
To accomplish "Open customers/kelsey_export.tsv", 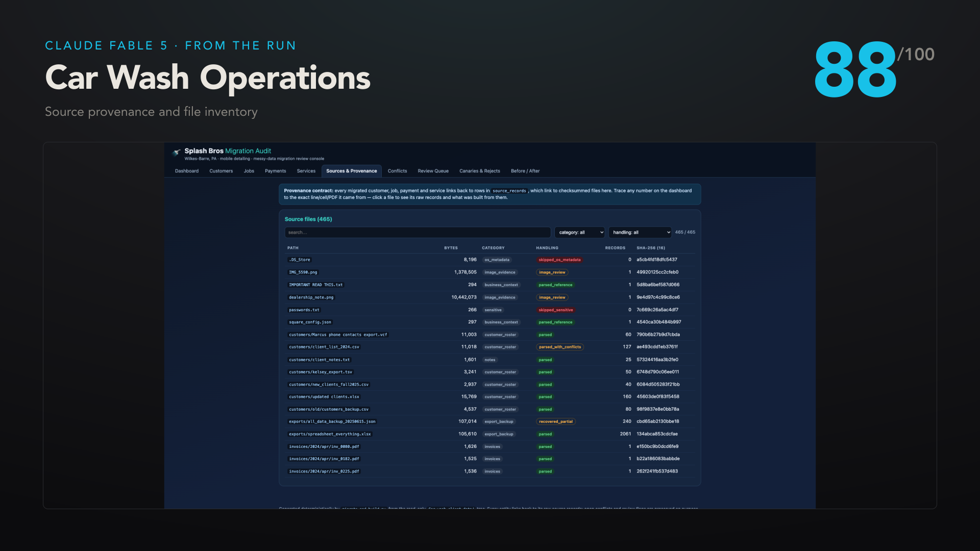I will 321,372.
